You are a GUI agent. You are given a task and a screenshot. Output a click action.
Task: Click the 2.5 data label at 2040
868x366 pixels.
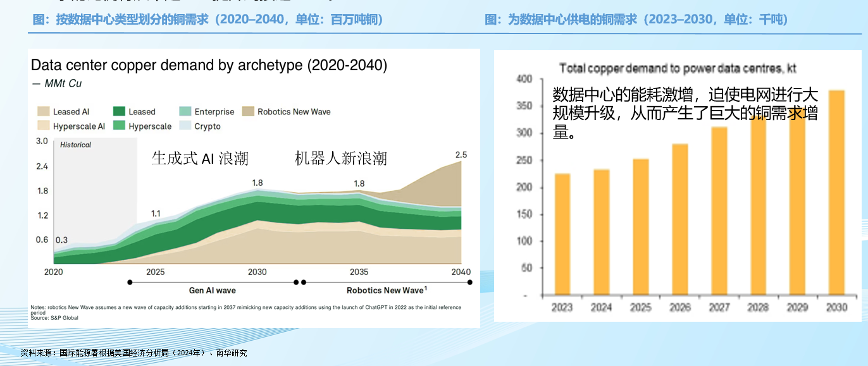click(x=461, y=155)
